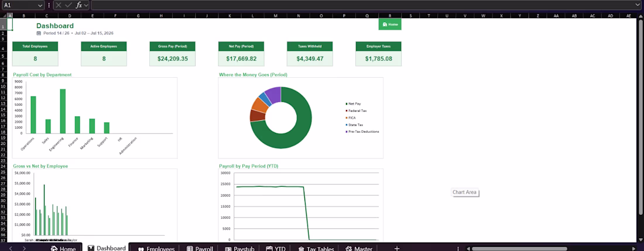Click the Taxes Withheld value $4,349.47

pos(310,59)
